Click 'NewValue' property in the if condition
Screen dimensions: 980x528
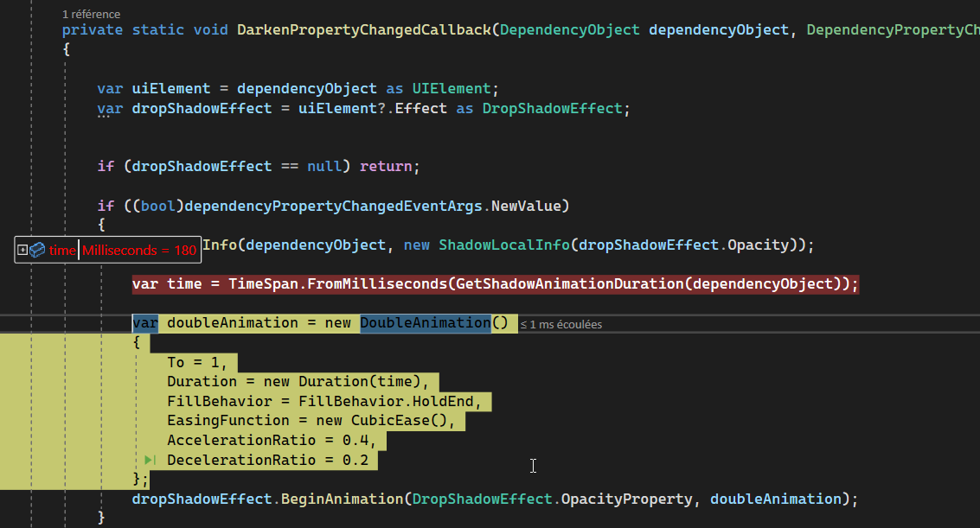tap(526, 206)
